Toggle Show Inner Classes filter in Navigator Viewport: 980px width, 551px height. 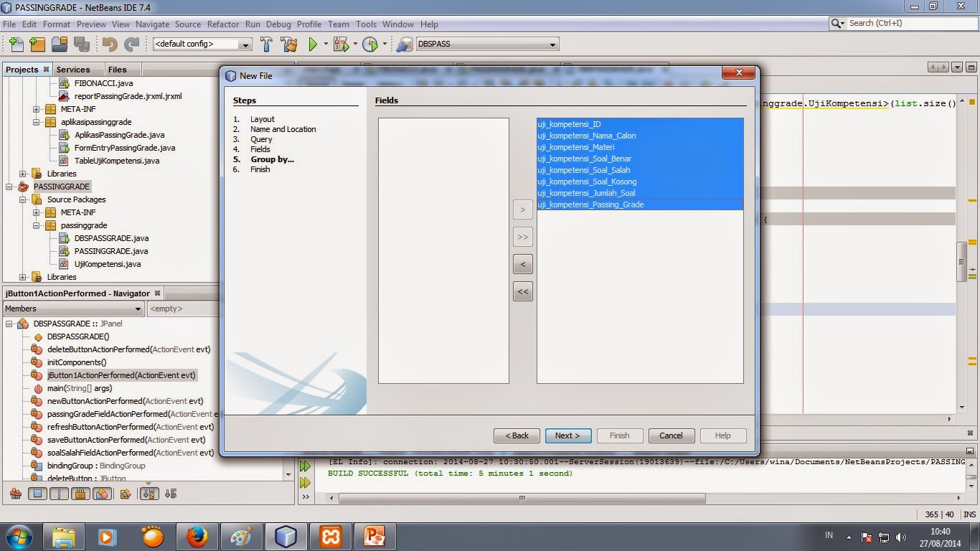tap(102, 494)
